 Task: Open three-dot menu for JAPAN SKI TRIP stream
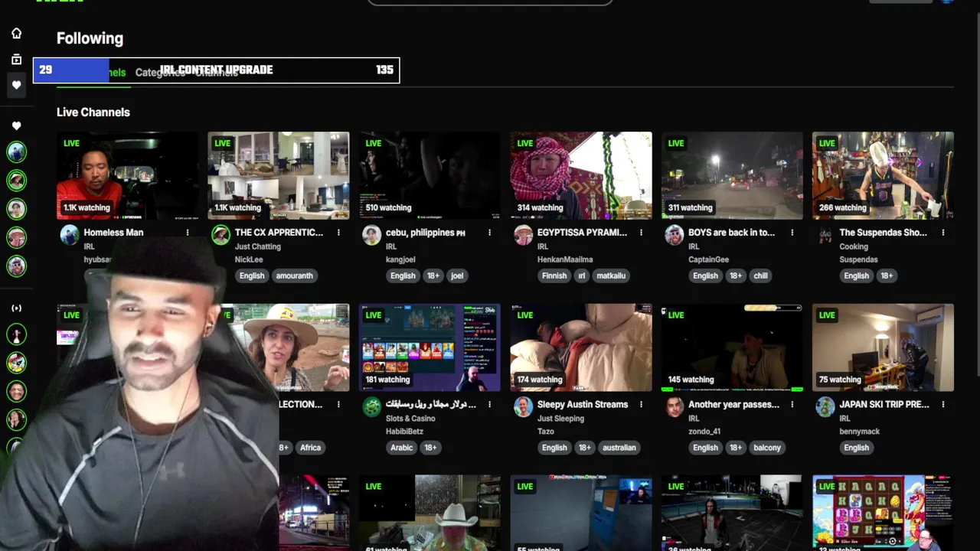[943, 405]
